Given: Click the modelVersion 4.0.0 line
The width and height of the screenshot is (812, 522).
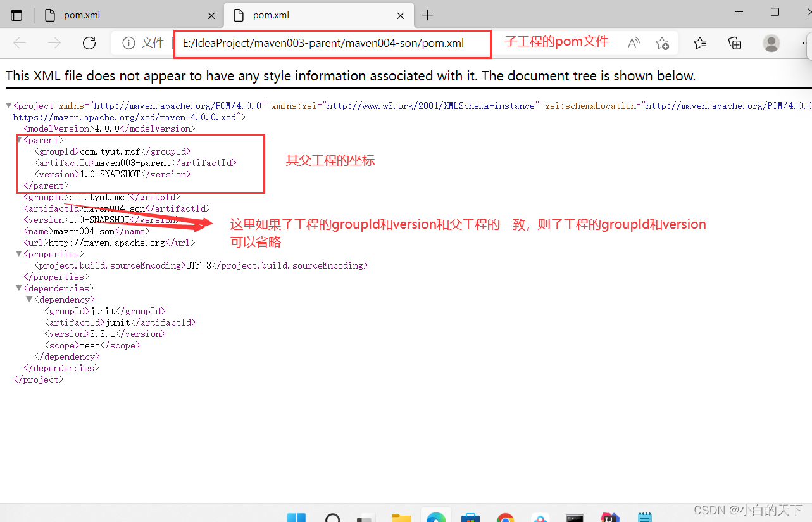Looking at the screenshot, I should (109, 129).
